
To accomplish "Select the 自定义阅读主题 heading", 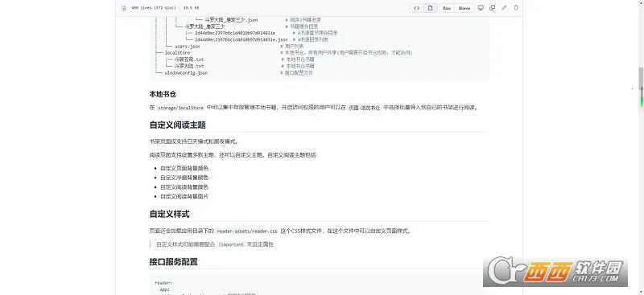I will tap(177, 125).
